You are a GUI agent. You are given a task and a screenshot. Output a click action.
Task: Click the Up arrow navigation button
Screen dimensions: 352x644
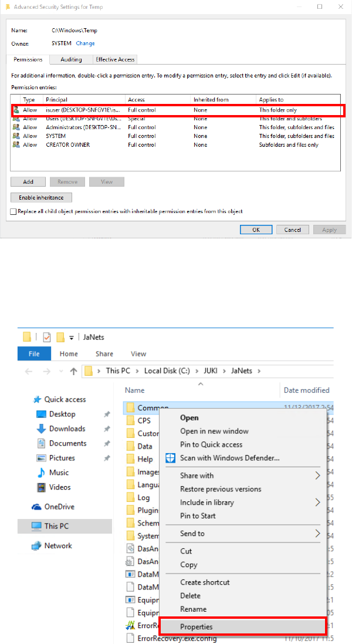click(73, 371)
